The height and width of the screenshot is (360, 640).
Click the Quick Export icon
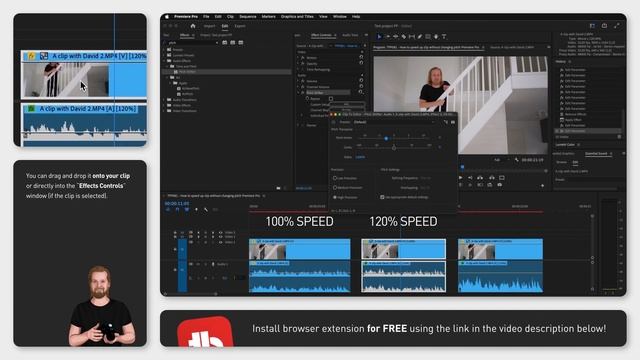coord(604,26)
